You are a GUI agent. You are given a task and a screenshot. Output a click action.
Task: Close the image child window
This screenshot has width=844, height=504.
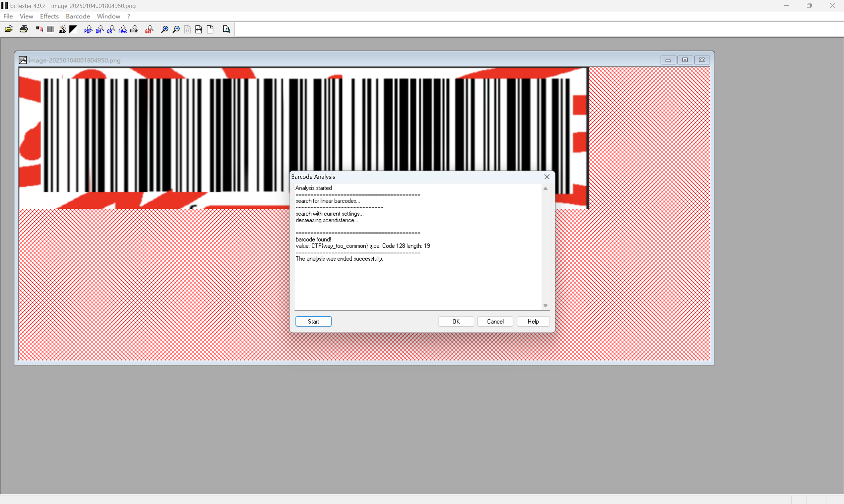[702, 60]
